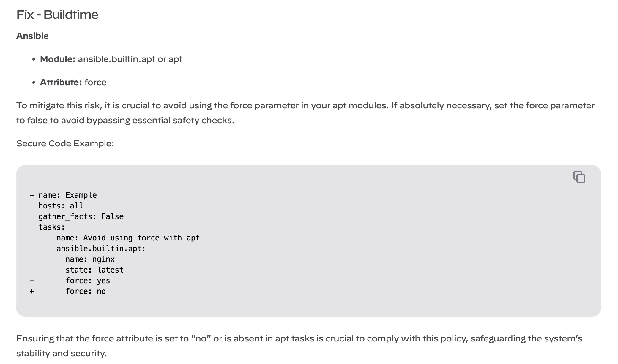Click the added "force: no" line

click(x=86, y=291)
